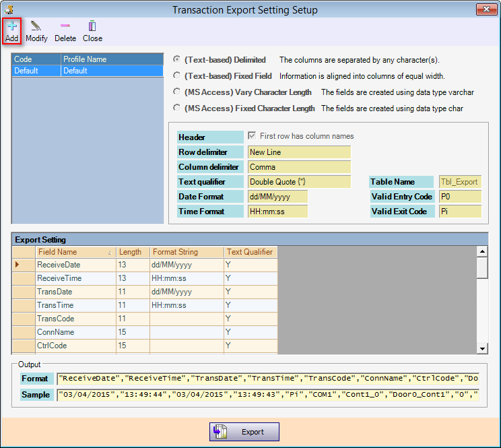The image size is (501, 448).
Task: Click the Length column header
Action: tap(132, 252)
